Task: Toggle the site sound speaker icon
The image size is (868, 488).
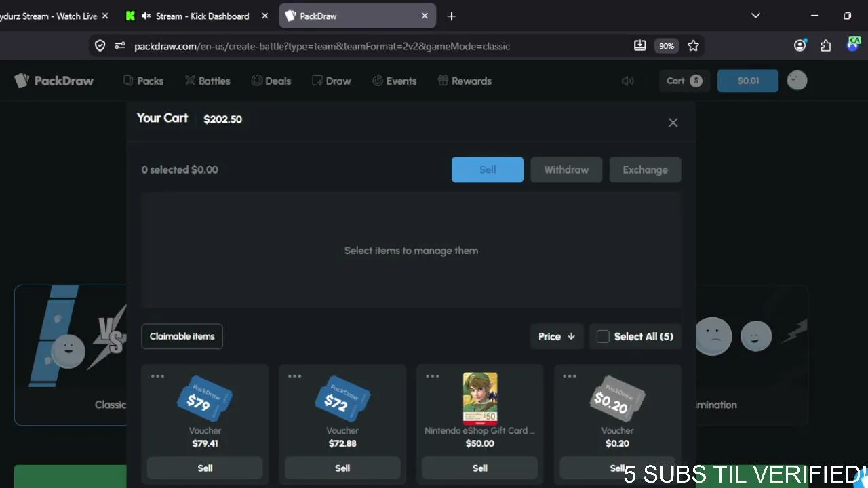Action: point(628,81)
